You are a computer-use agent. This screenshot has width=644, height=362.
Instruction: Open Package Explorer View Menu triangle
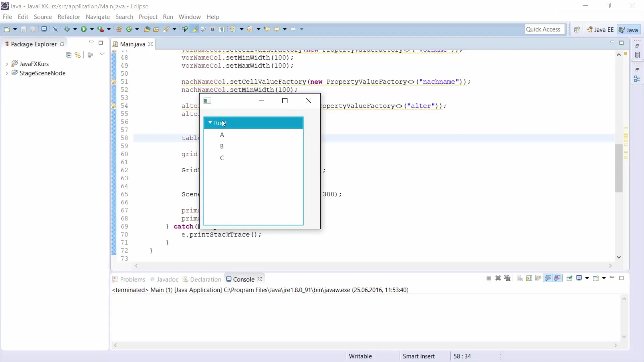[x=102, y=54]
